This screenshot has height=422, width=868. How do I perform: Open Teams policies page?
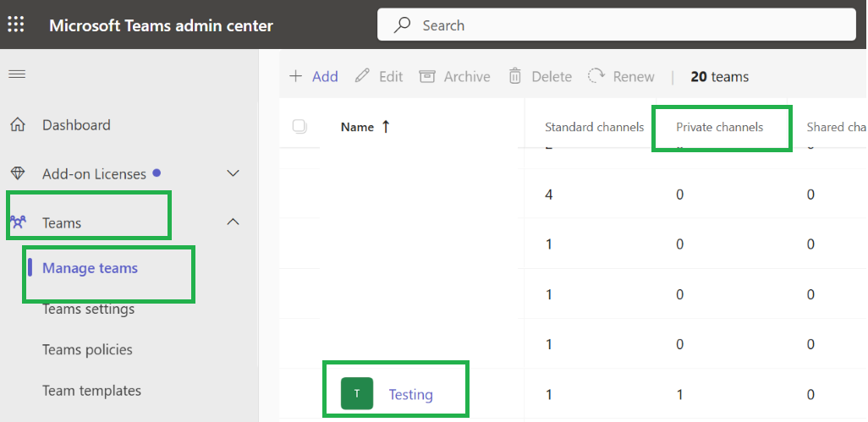pyautogui.click(x=87, y=350)
